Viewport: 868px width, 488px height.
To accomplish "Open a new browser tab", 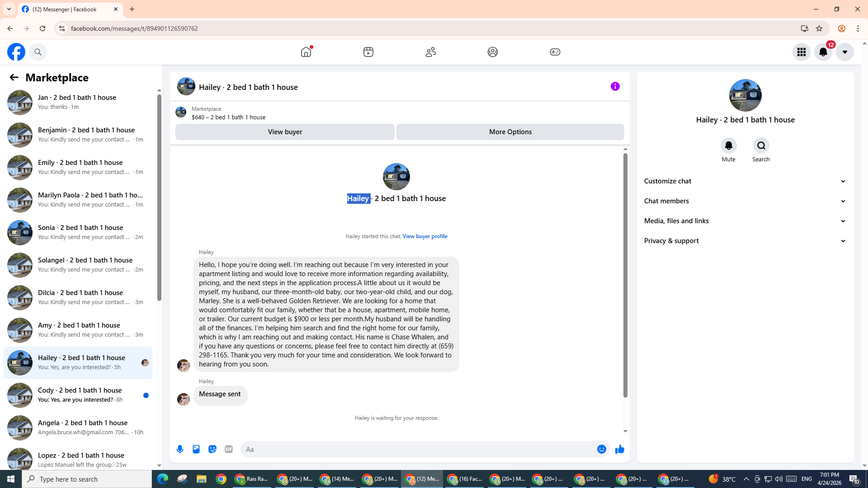I will pyautogui.click(x=132, y=9).
